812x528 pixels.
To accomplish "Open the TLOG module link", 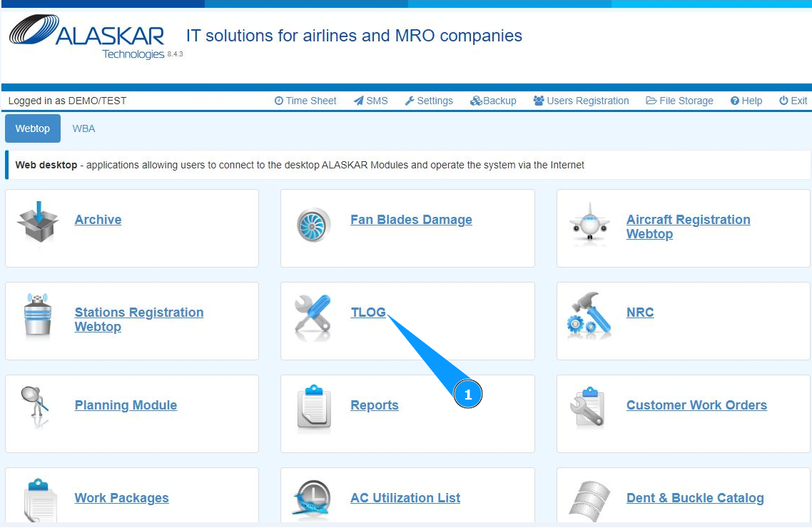I will pyautogui.click(x=368, y=312).
